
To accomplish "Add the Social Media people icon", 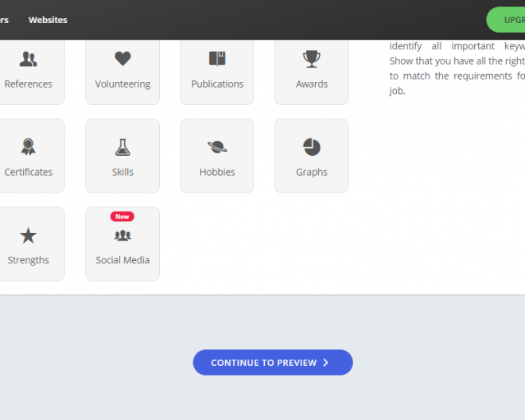I will tap(122, 235).
